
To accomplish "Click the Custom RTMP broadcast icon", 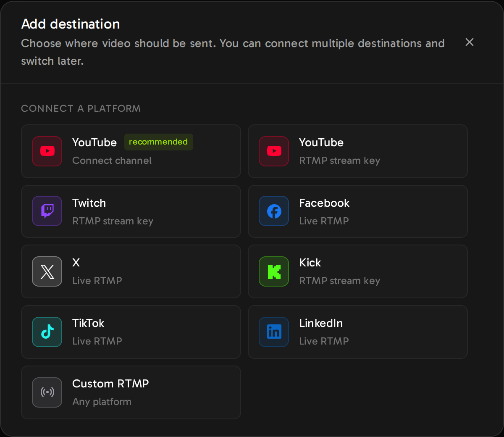I will [47, 392].
